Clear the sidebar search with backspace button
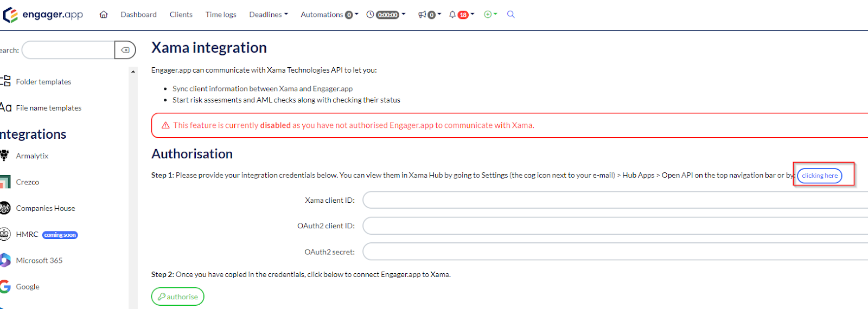This screenshot has height=309, width=868. (125, 50)
